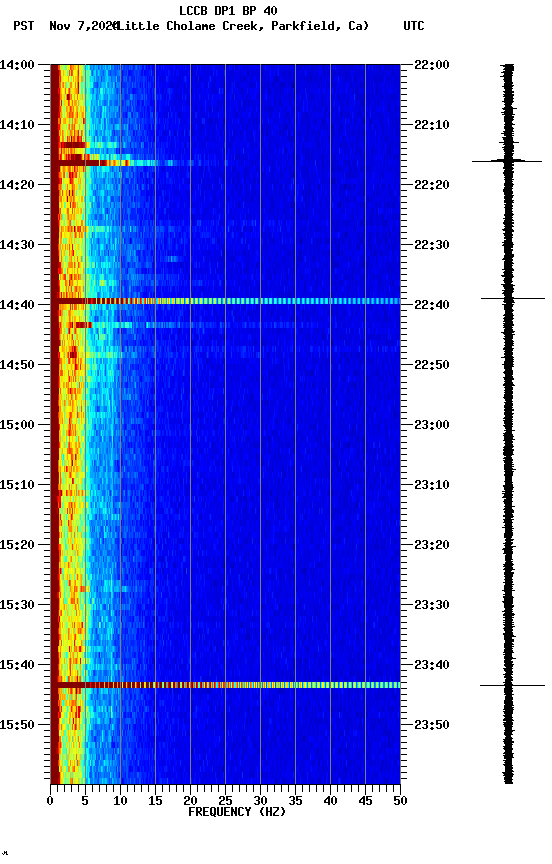Click the 45 Hz frequency axis label
This screenshot has height=864, width=552.
(365, 801)
